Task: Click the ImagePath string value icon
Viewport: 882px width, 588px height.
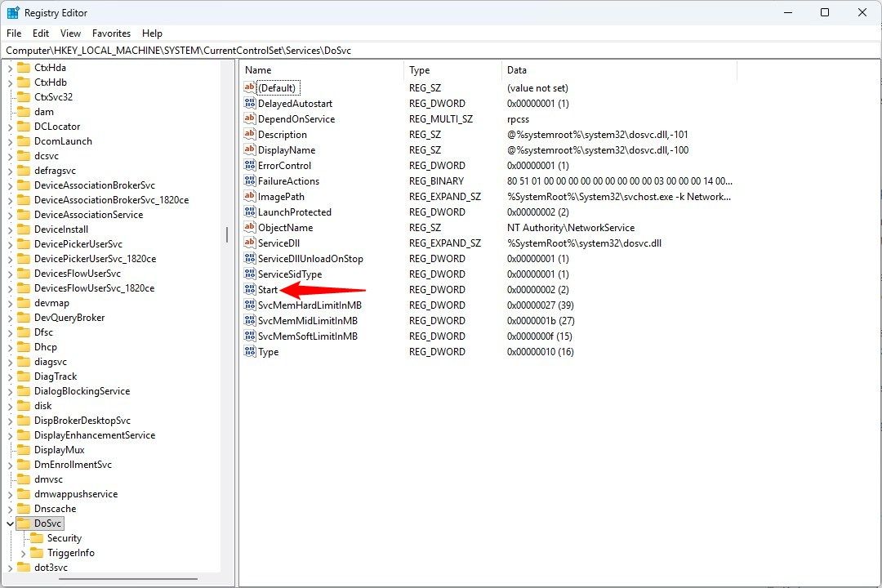Action: [250, 196]
